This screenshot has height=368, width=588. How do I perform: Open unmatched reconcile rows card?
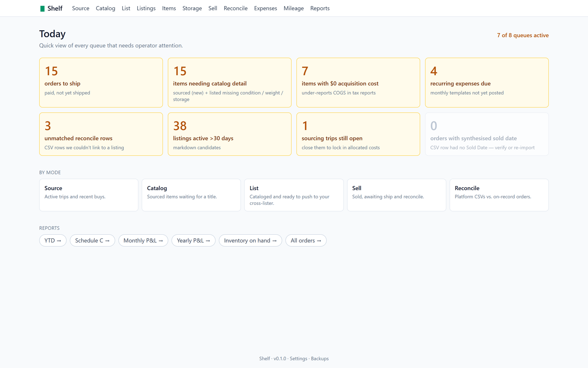click(101, 134)
